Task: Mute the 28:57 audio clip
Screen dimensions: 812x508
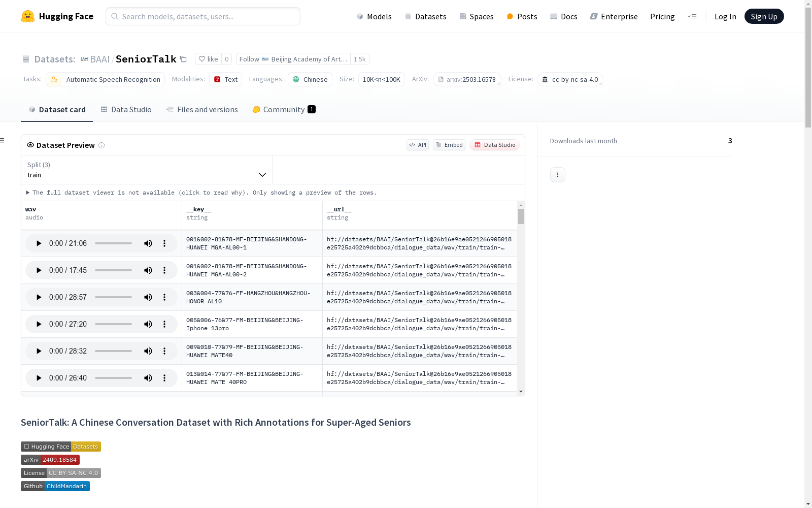Action: (x=148, y=297)
